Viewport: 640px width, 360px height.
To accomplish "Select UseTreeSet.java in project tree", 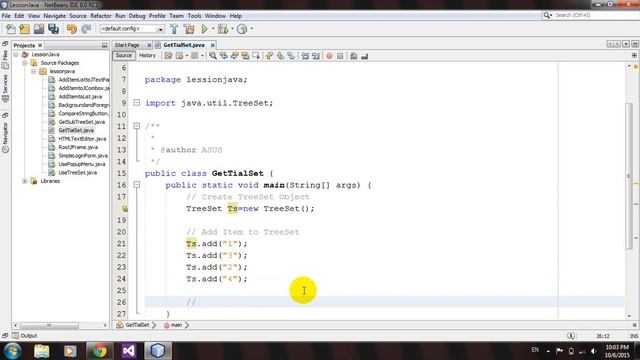I will pos(78,173).
